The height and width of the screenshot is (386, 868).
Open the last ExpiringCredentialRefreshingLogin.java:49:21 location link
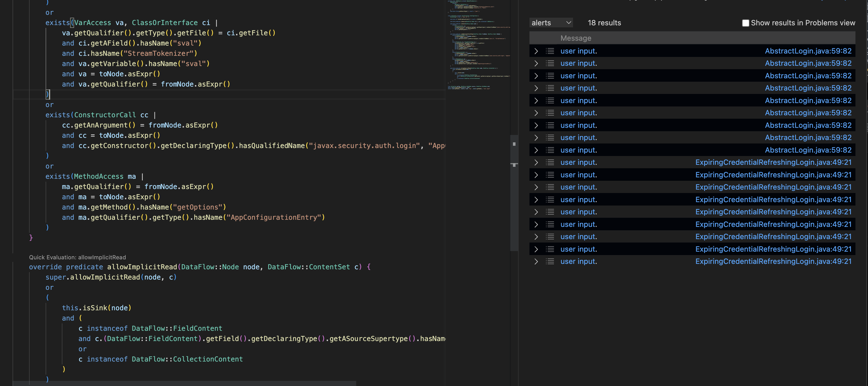point(773,262)
